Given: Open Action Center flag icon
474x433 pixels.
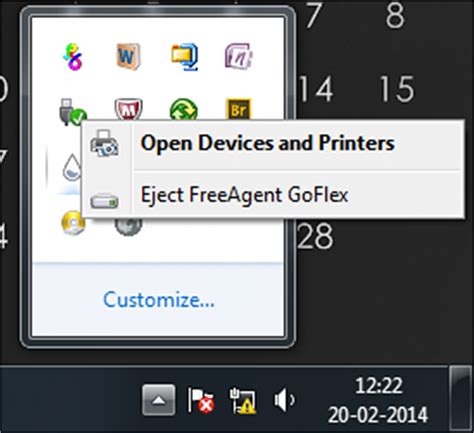Looking at the screenshot, I should [201, 400].
